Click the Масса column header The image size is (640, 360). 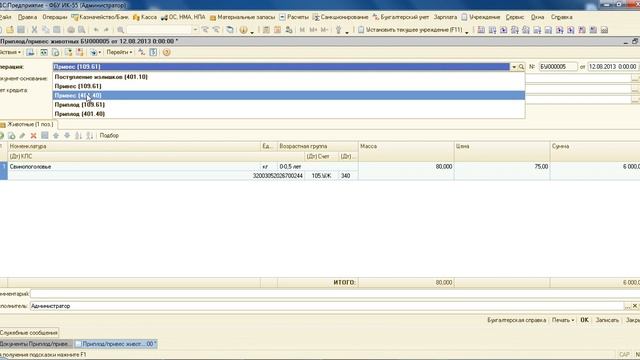[x=406, y=146]
